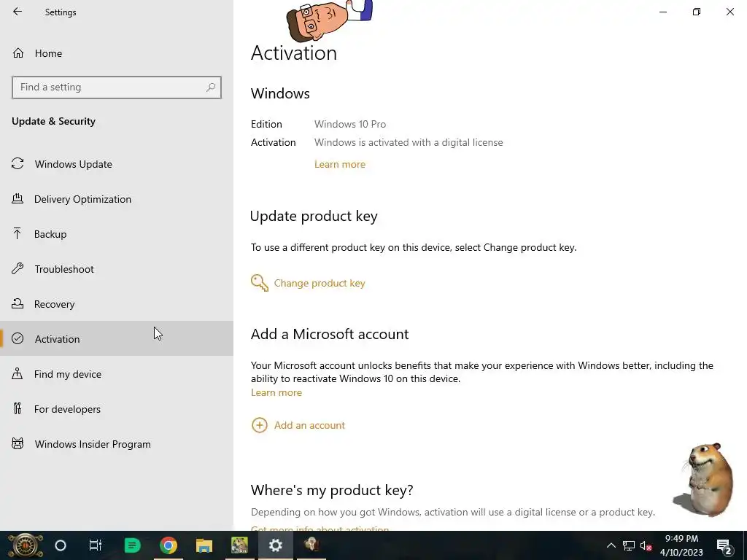The image size is (747, 560).
Task: Focus the Find a setting search box
Action: (x=117, y=87)
